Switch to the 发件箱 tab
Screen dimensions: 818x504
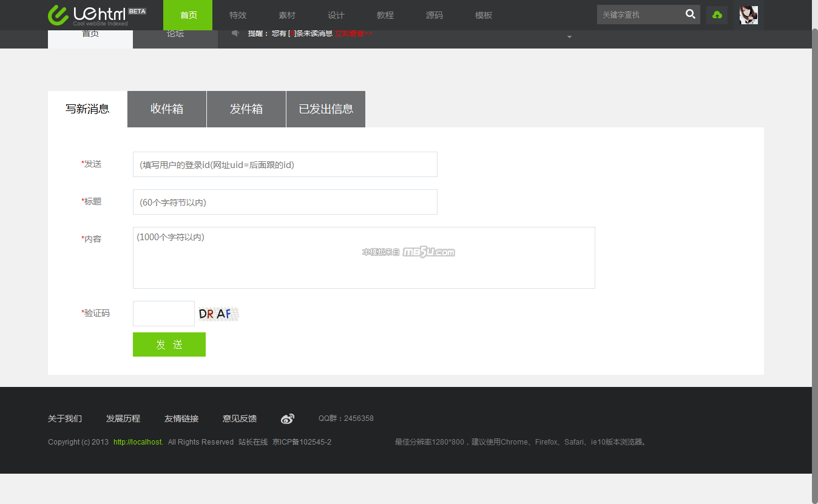tap(246, 109)
